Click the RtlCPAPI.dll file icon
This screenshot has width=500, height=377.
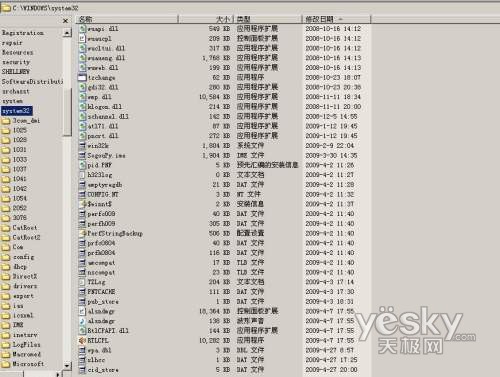82,331
